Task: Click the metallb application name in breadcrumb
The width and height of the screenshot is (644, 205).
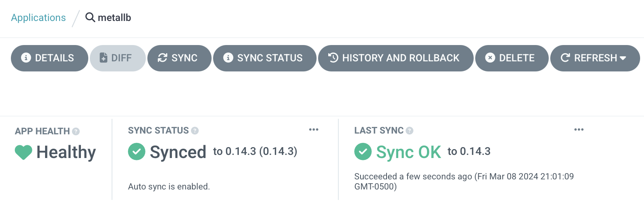Action: [x=114, y=17]
